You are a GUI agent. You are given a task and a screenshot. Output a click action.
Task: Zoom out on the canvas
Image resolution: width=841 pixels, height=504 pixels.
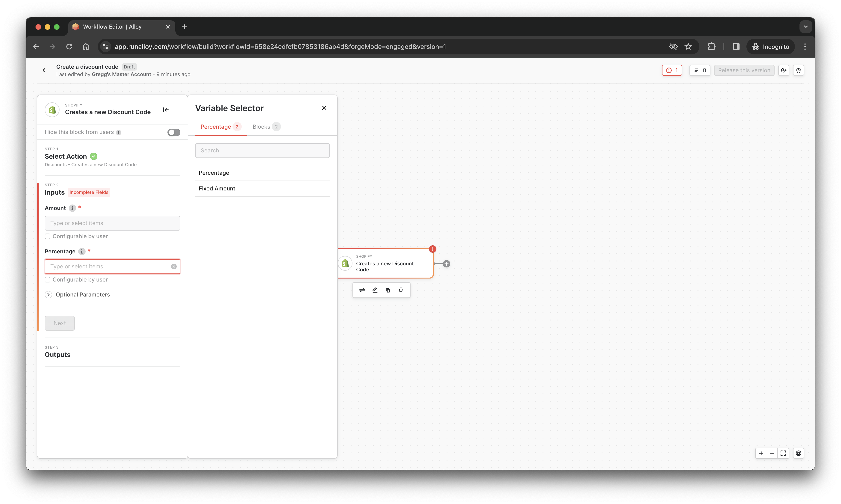pos(772,454)
